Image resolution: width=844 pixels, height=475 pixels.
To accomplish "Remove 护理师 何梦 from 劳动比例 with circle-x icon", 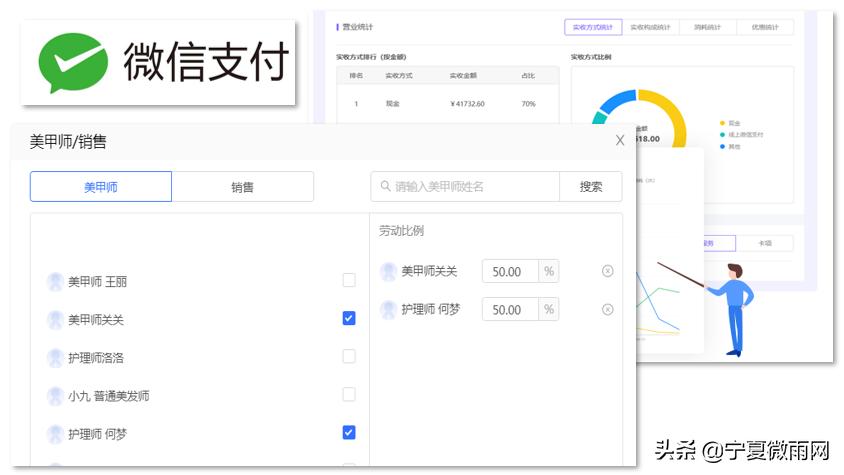I will (x=607, y=310).
